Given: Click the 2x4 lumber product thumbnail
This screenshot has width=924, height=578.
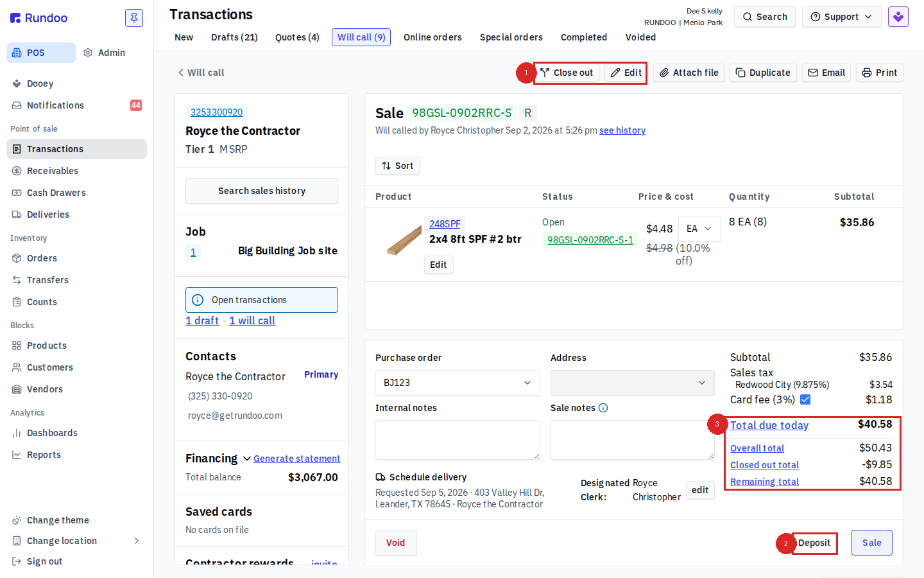Looking at the screenshot, I should click(404, 239).
